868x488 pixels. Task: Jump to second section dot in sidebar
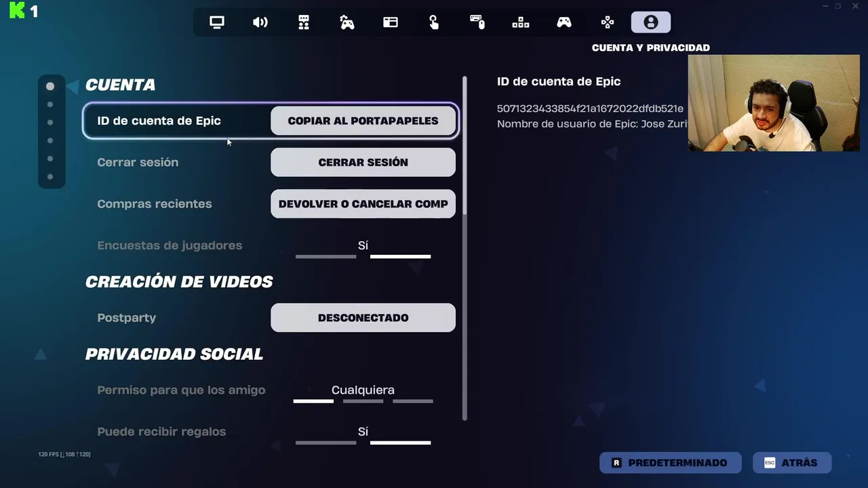[x=50, y=104]
